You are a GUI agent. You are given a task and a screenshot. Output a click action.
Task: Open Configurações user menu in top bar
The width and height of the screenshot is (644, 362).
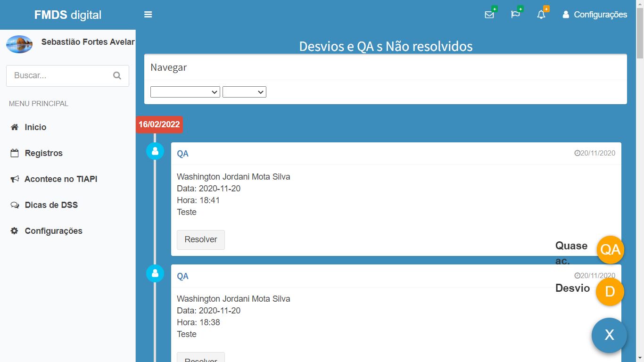coord(594,15)
